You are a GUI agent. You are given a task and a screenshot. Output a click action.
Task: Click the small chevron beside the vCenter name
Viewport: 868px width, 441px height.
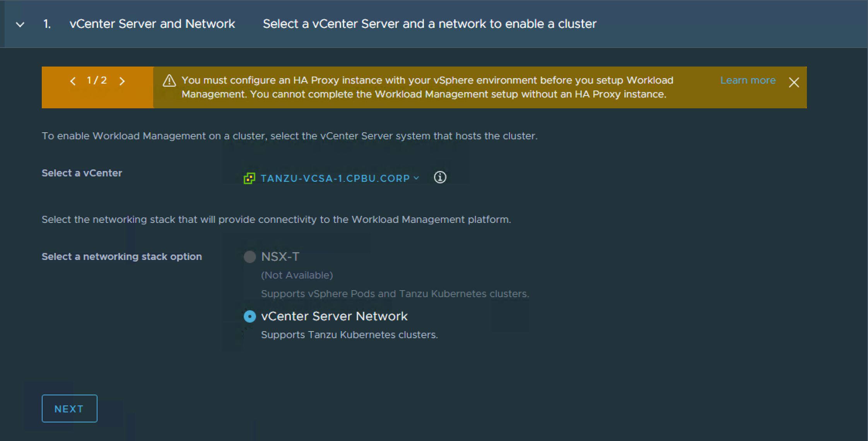pos(416,178)
